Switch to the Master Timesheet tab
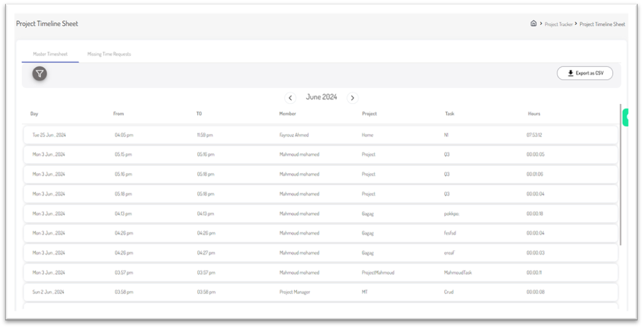 [x=50, y=54]
